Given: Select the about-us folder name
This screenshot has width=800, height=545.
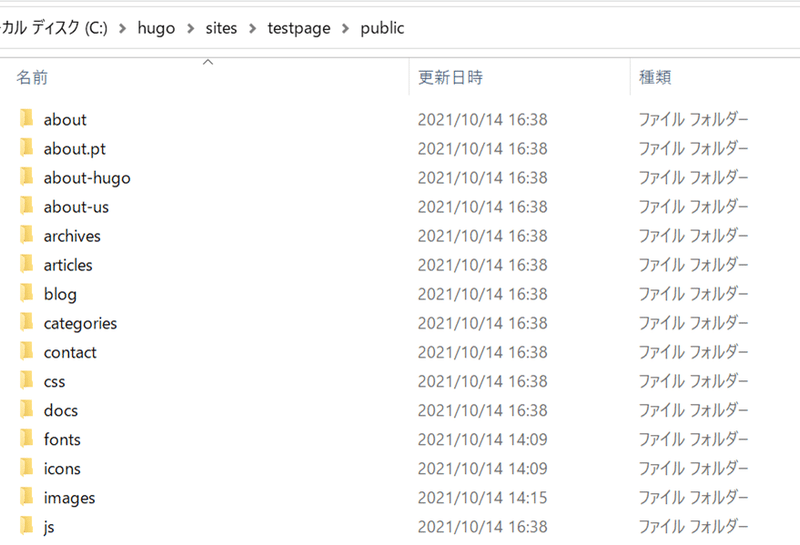Looking at the screenshot, I should (x=76, y=207).
